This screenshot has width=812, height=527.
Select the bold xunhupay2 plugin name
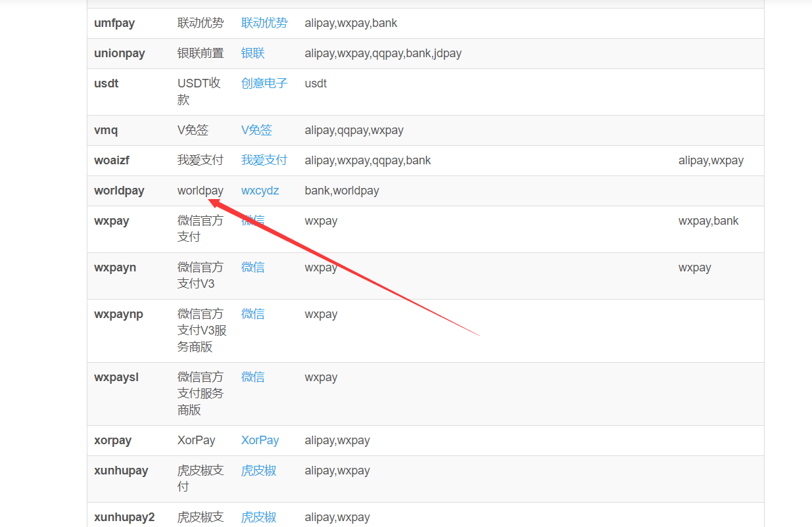pos(124,517)
